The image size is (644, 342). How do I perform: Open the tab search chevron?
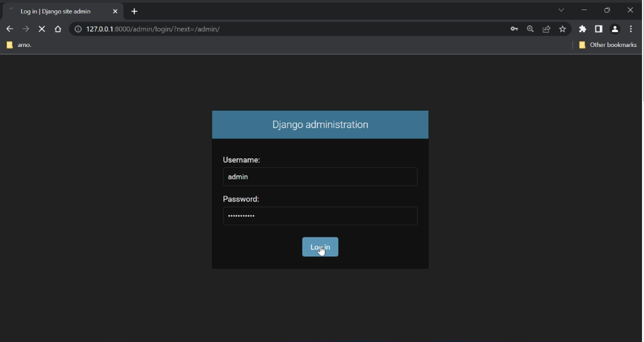pyautogui.click(x=561, y=10)
